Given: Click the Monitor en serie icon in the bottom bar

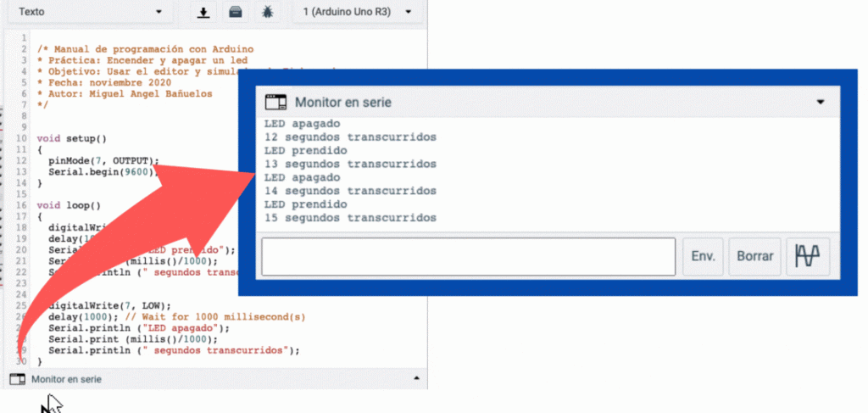Looking at the screenshot, I should pos(17,379).
